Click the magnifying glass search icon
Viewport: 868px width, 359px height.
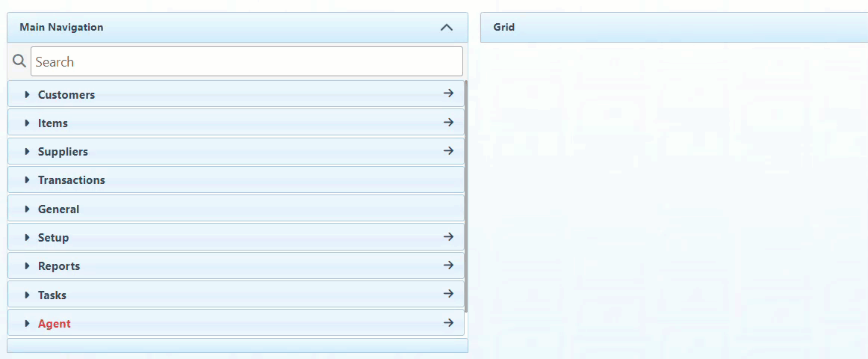[x=19, y=61]
